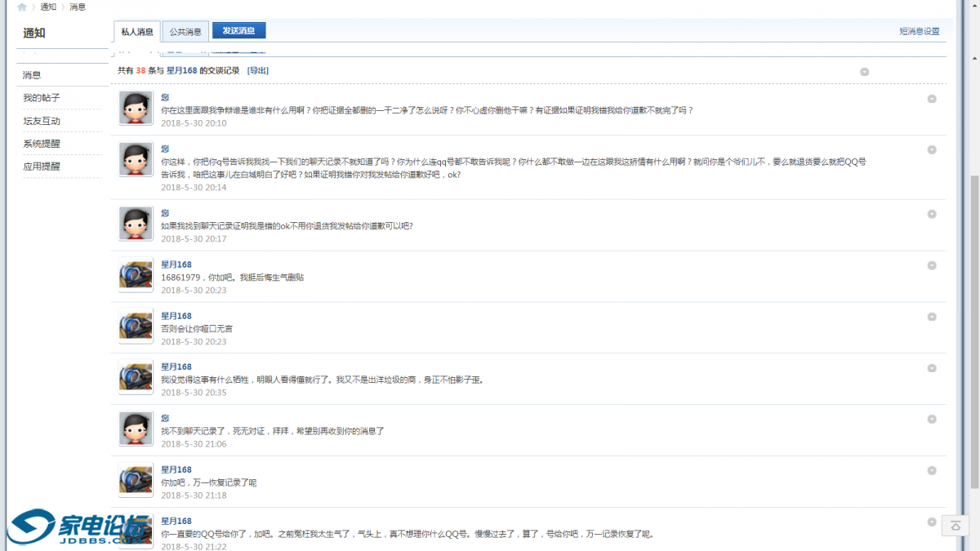Switch to the 公共消息 tab
The width and height of the screenshot is (980, 551).
[x=185, y=32]
